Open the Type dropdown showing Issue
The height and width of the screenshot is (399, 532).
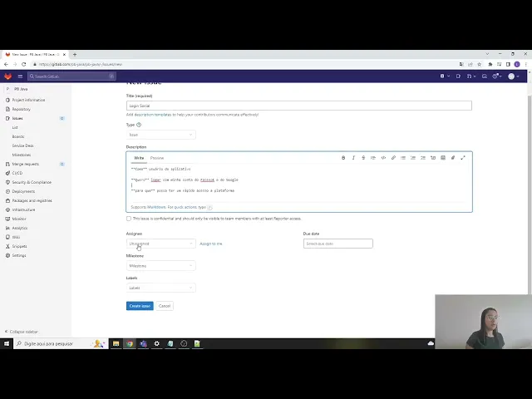coord(160,135)
